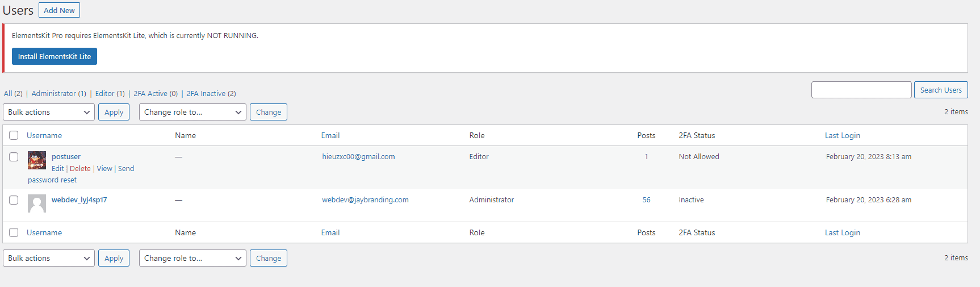Delete the postuser account link
Viewport: 980px width, 287px height.
(x=80, y=169)
